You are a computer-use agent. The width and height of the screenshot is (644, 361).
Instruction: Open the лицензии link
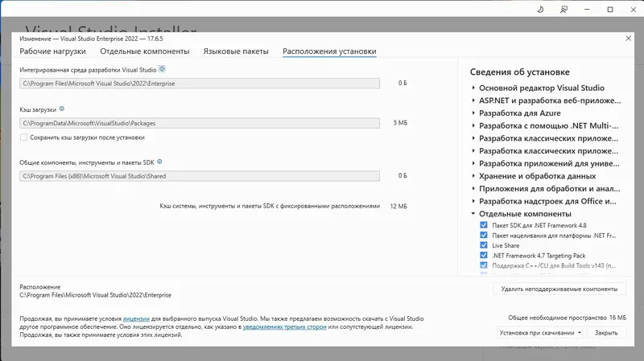click(136, 318)
